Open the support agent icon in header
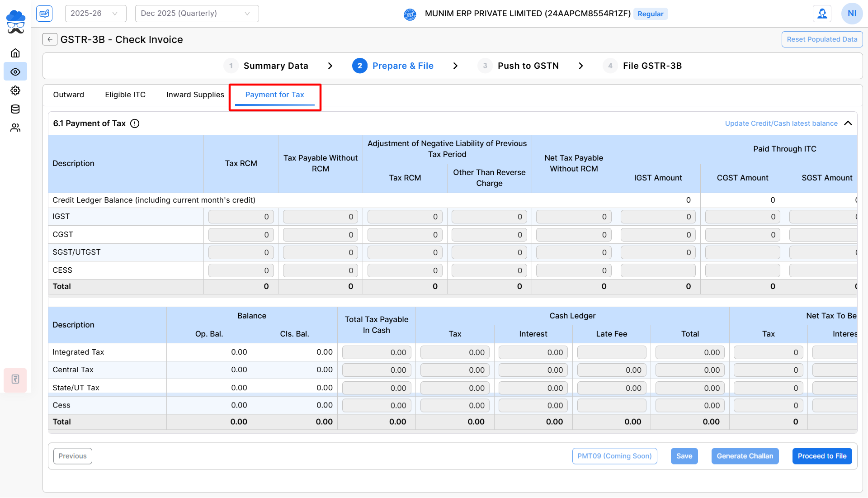868x498 pixels. pos(822,14)
